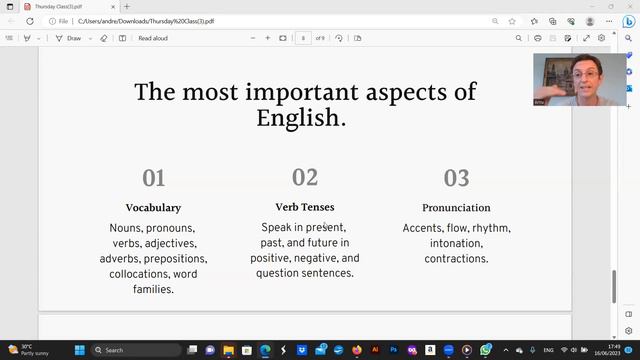Open Dropbox from taskbar
This screenshot has width=640, height=360.
302,350
